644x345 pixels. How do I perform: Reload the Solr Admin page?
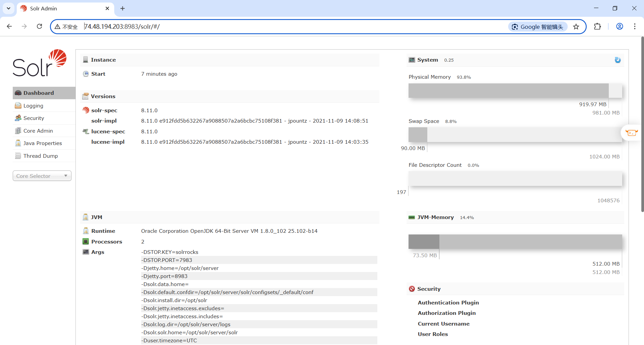tap(39, 26)
